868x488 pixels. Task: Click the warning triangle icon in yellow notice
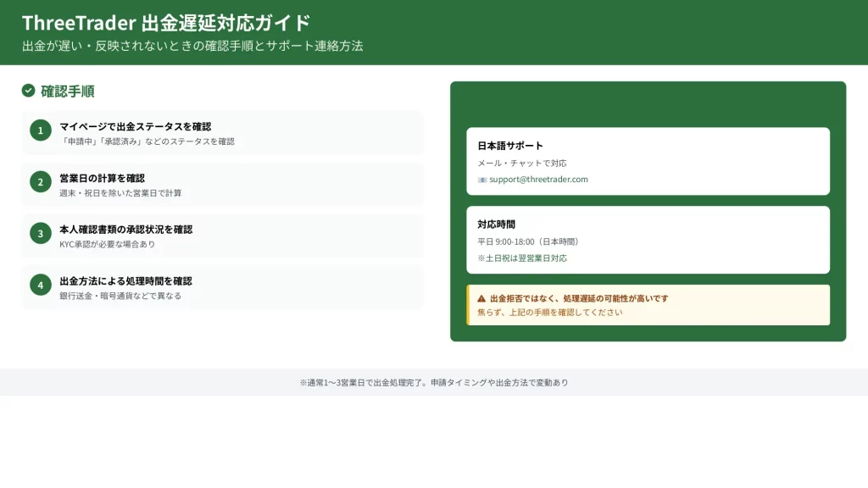tap(481, 298)
